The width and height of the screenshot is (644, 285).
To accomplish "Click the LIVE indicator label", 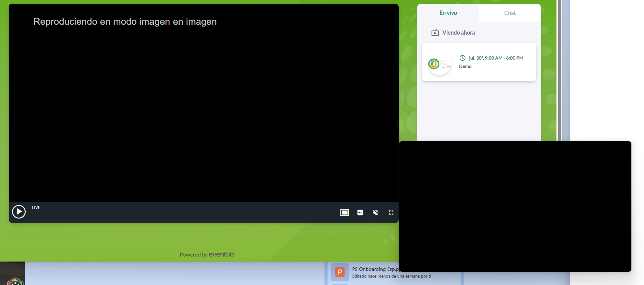I will (x=36, y=207).
